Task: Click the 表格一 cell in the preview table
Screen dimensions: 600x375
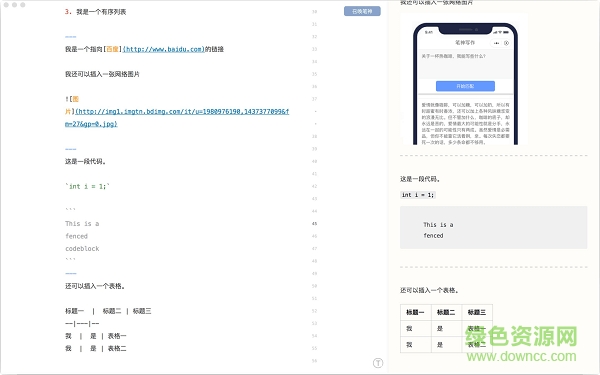Action: click(477, 328)
